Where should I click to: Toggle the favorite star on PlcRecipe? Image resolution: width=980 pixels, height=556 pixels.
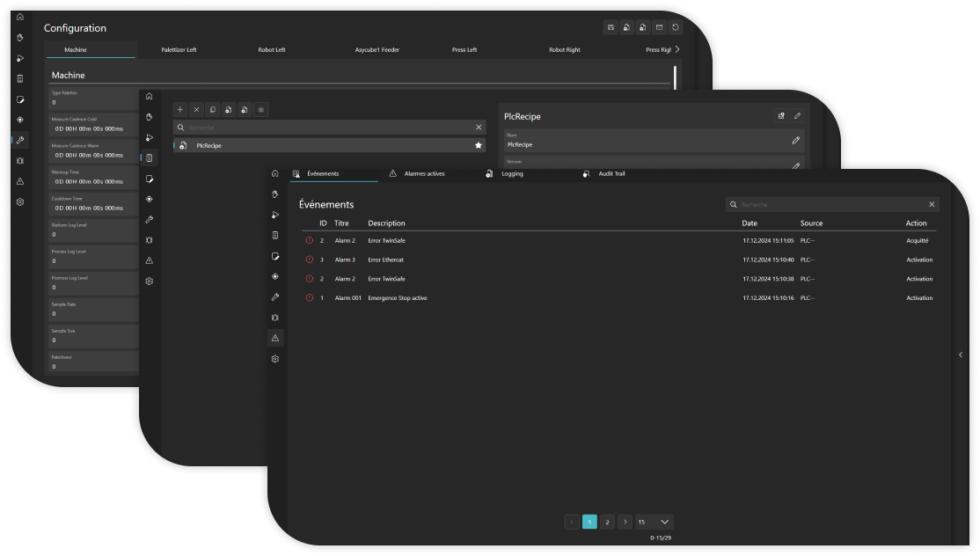click(x=478, y=145)
